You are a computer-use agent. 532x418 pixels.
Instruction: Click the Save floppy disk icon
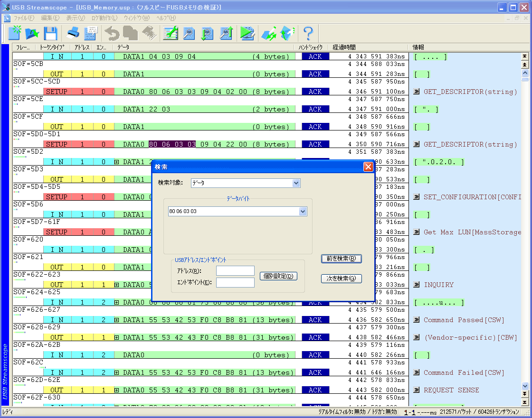(x=50, y=33)
